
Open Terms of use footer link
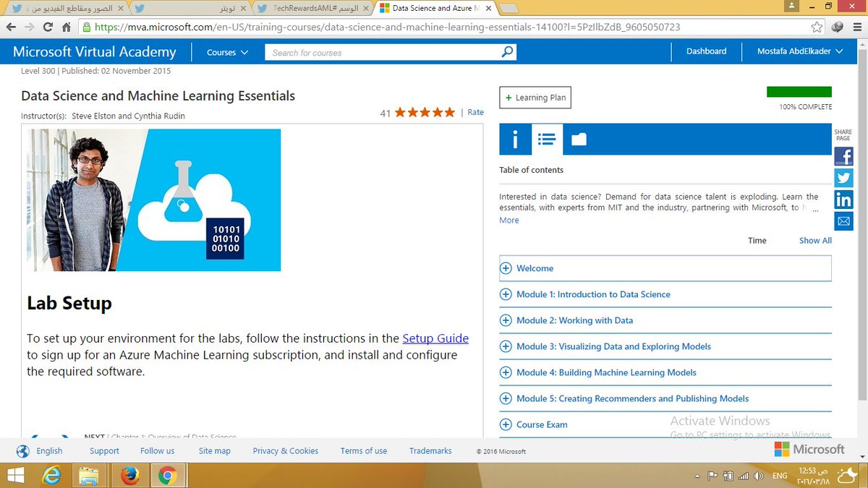[364, 451]
